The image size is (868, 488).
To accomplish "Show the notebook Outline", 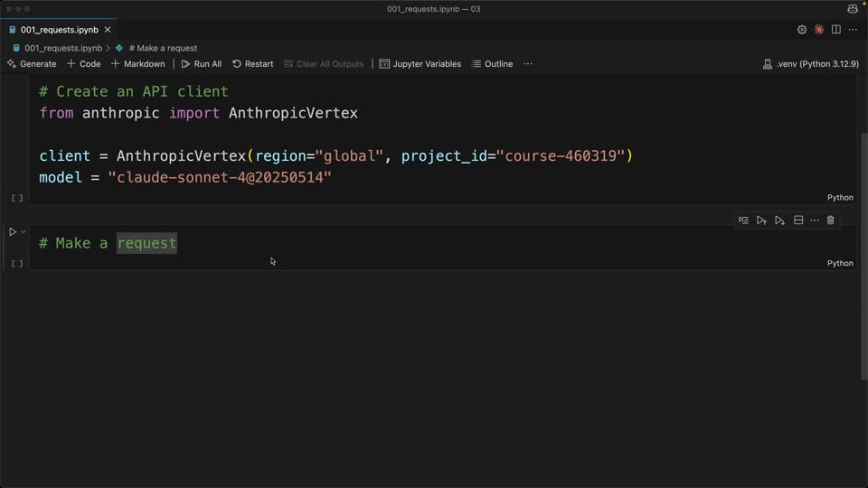I will tap(492, 64).
